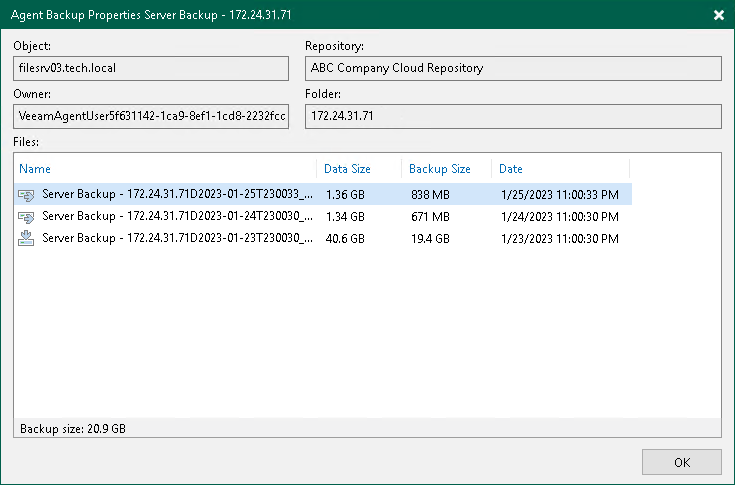Viewport: 735px width, 485px height.
Task: Click the 671 MB backup size cell
Action: (430, 216)
